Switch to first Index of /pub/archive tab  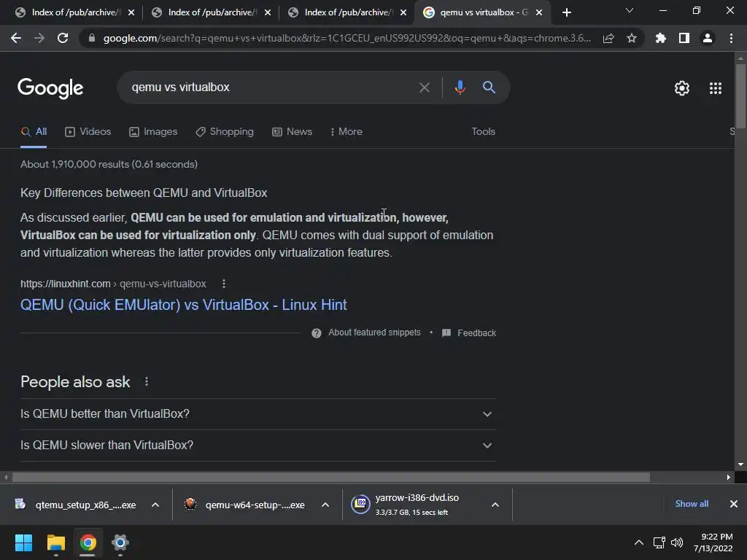(x=74, y=12)
